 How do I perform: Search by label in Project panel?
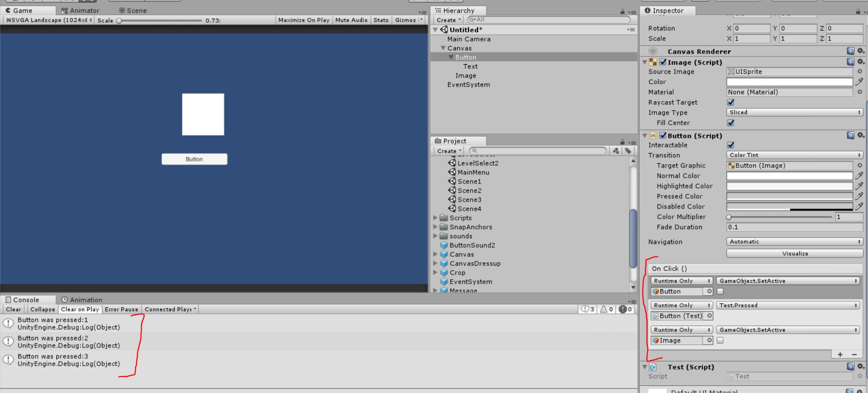pos(628,151)
